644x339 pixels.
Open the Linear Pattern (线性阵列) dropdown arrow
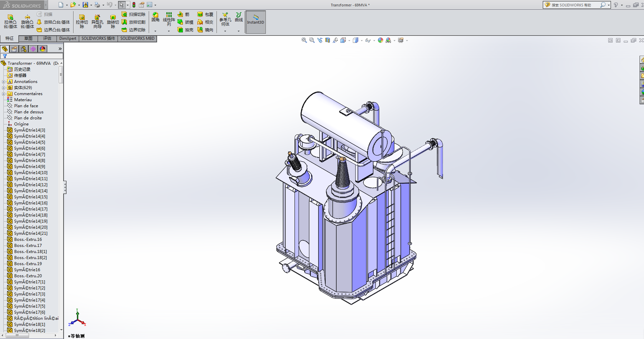pyautogui.click(x=169, y=31)
